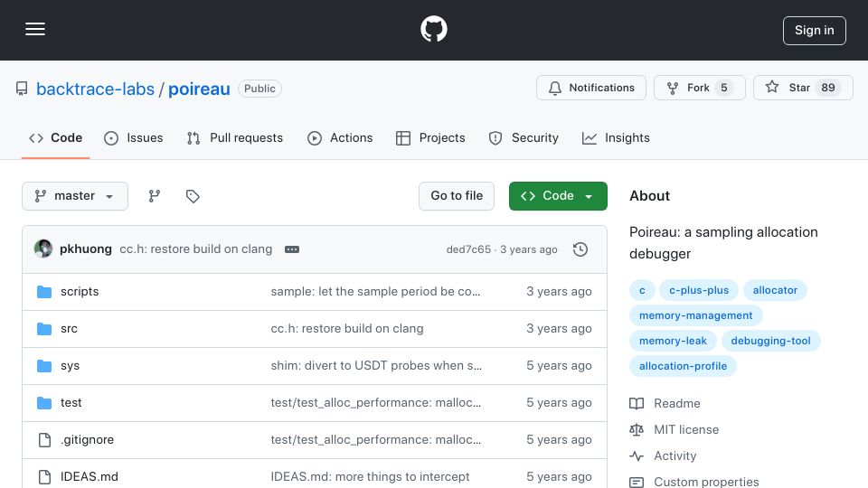The height and width of the screenshot is (488, 868).
Task: Select the c topic tag
Action: [x=642, y=290]
